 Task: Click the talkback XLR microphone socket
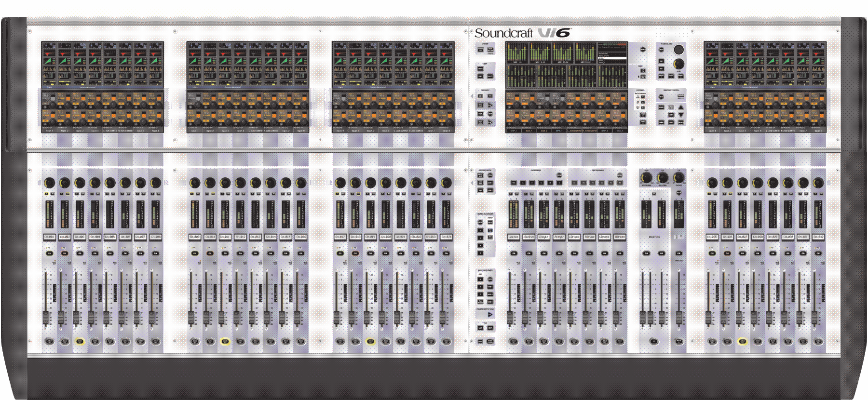coord(679,50)
